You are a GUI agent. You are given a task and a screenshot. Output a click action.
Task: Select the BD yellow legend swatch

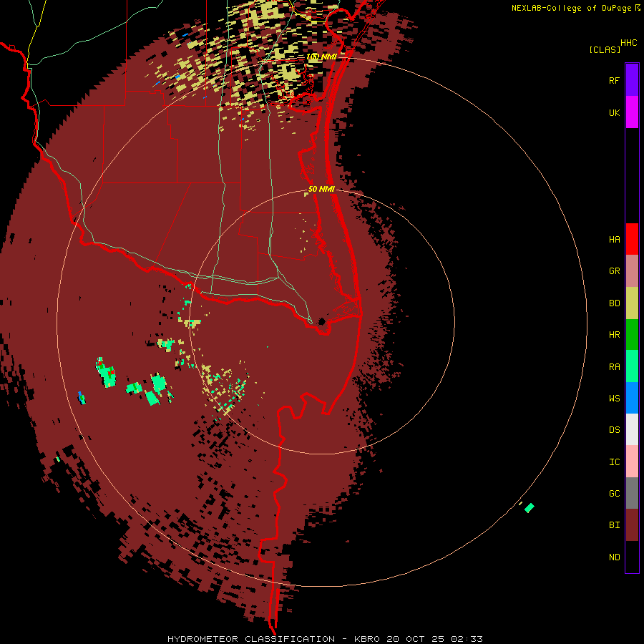[632, 303]
